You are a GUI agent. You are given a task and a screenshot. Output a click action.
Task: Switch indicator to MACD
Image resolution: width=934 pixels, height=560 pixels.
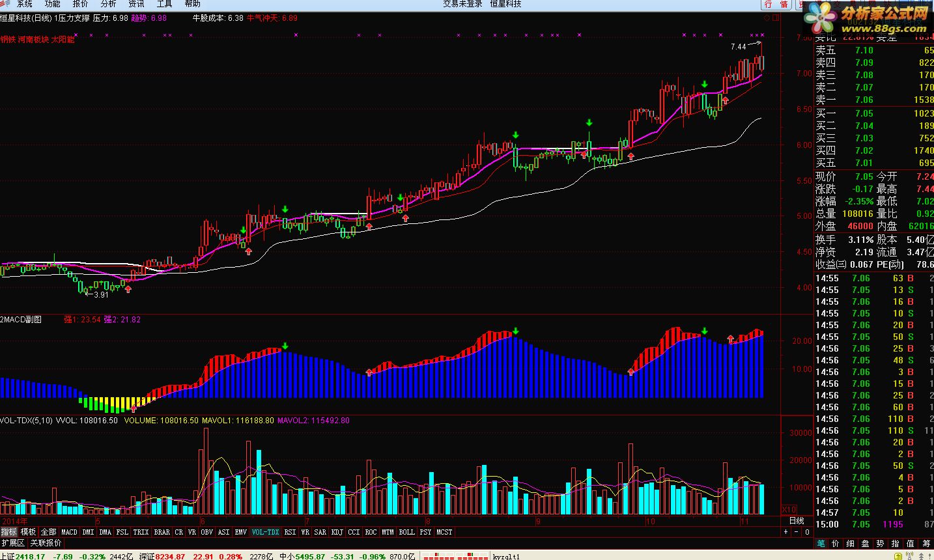click(69, 532)
